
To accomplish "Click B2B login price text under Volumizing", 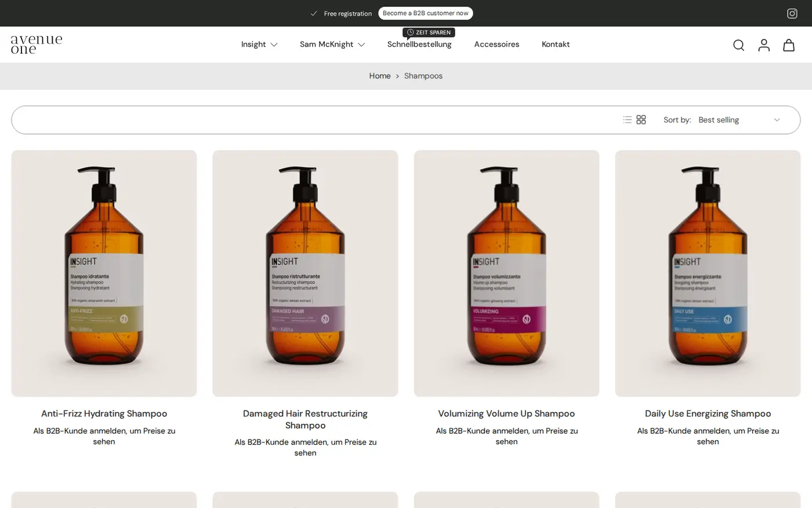I will pyautogui.click(x=506, y=436).
